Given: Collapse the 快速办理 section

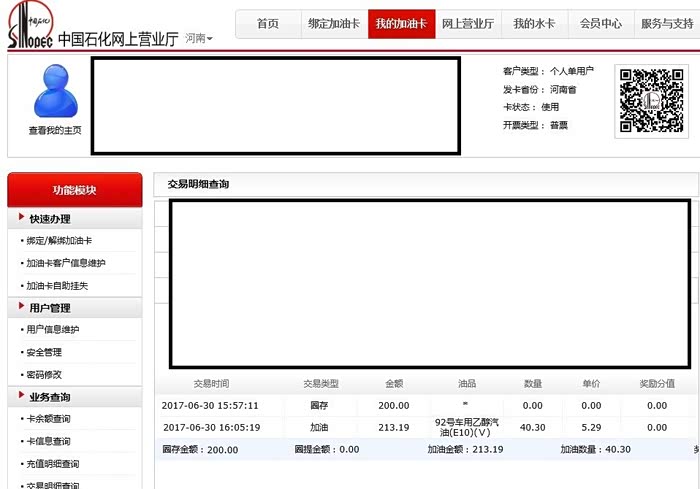Looking at the screenshot, I should point(50,219).
